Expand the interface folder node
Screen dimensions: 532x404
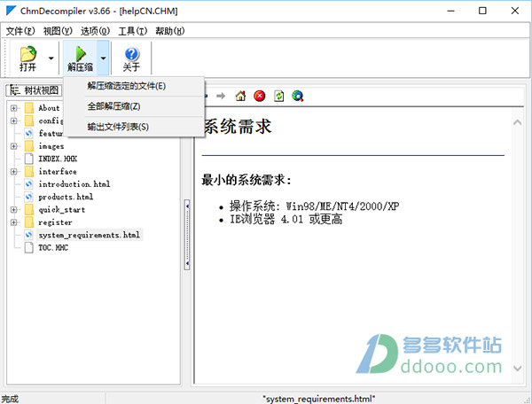pos(13,172)
